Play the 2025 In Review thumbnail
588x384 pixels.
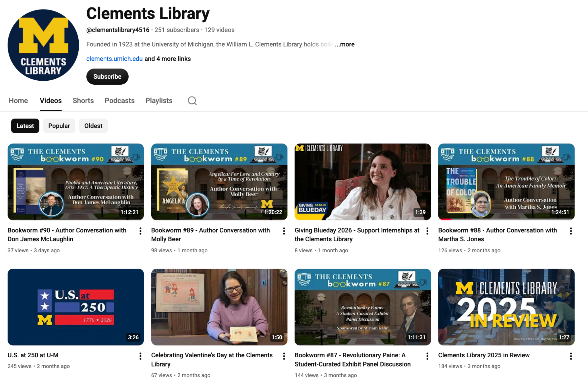[506, 307]
